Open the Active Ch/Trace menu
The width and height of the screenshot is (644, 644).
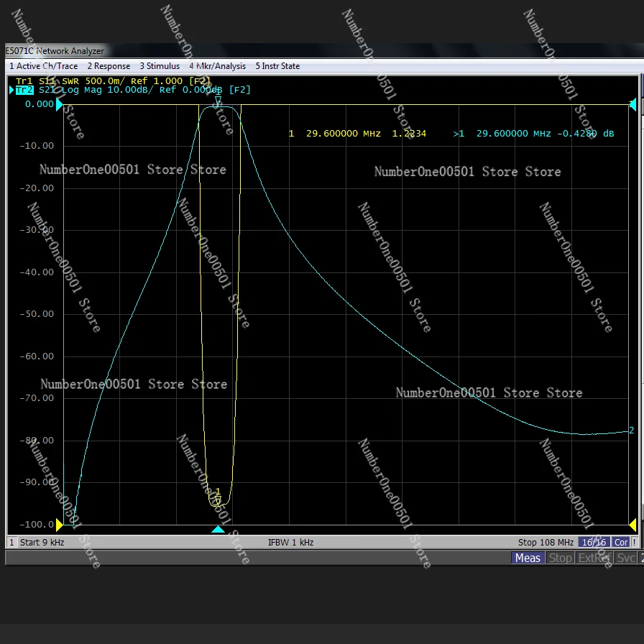[43, 66]
